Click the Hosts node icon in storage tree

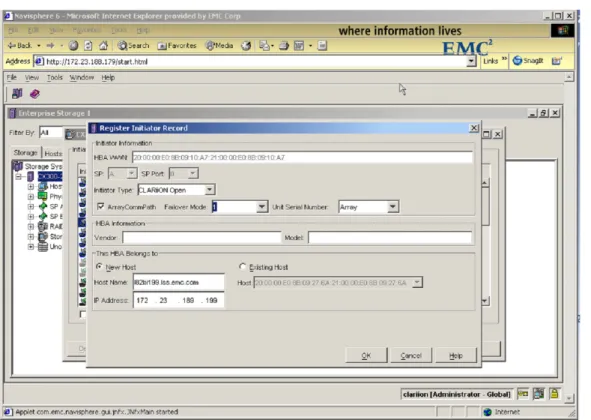(43, 187)
